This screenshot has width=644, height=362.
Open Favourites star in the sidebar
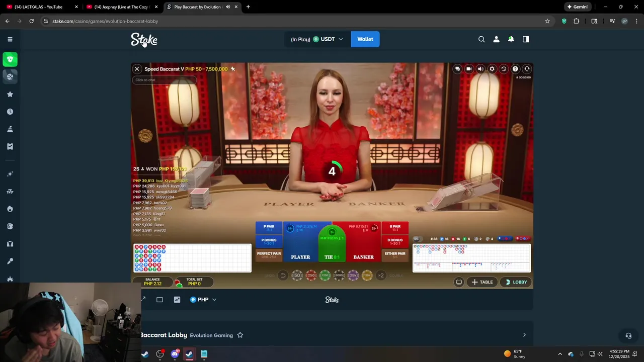click(x=10, y=94)
